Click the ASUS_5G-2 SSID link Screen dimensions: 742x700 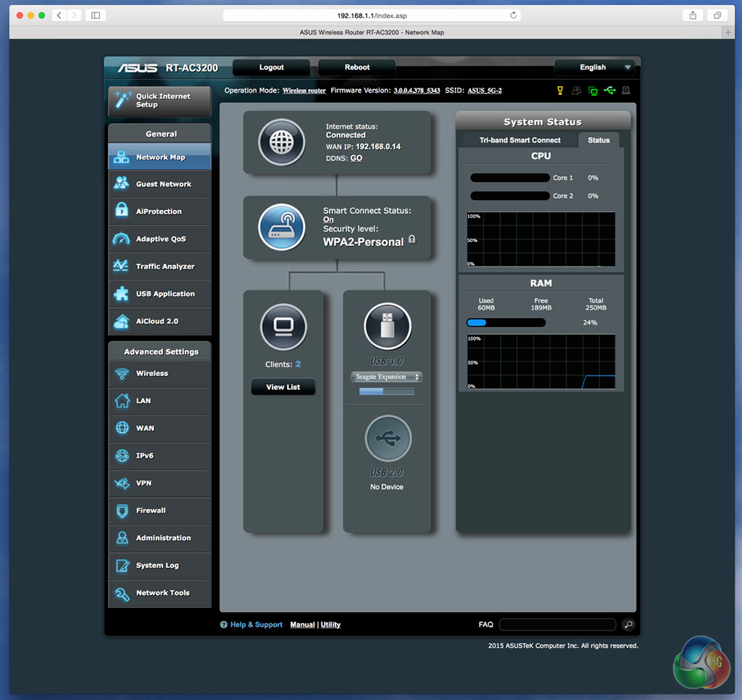(485, 91)
